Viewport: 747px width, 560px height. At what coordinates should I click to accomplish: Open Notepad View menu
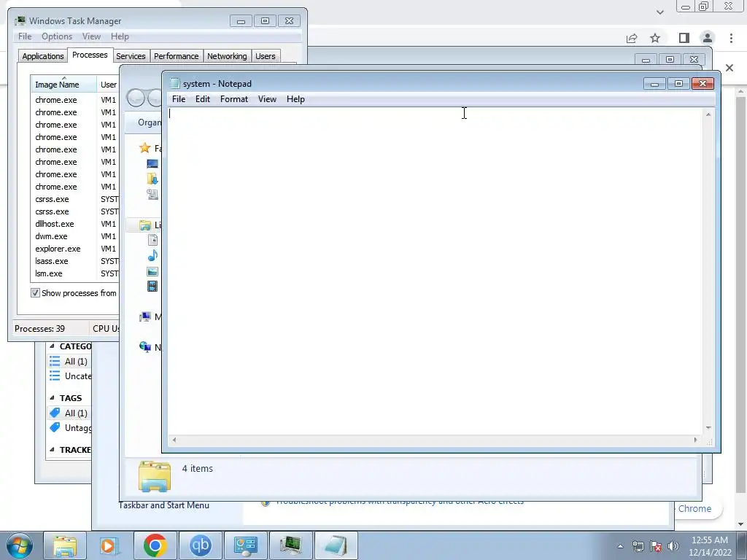[267, 99]
